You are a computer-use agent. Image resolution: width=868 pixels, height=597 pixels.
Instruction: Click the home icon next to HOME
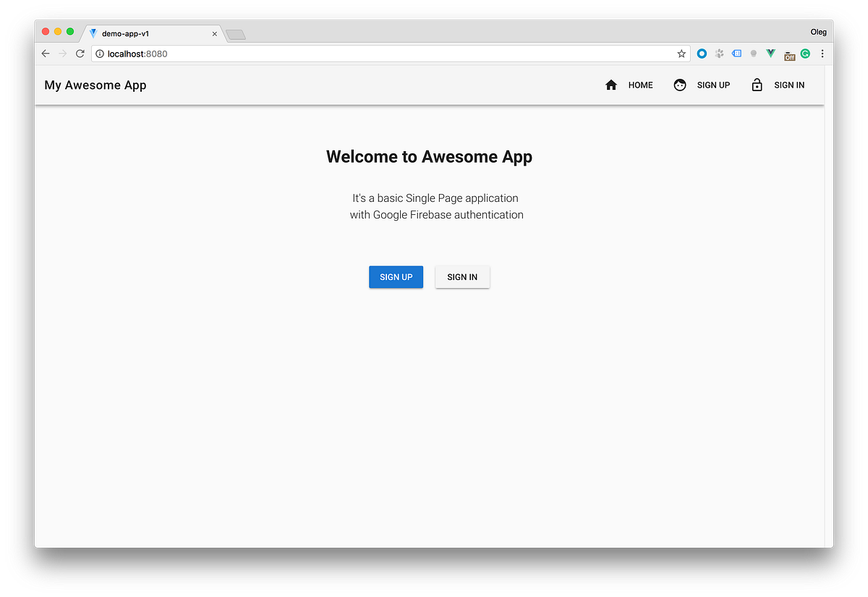(x=610, y=85)
